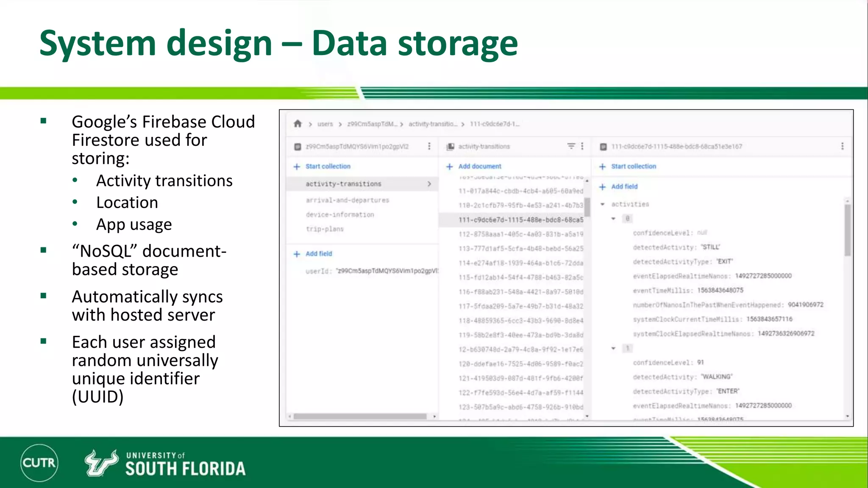The height and width of the screenshot is (488, 868).
Task: Open document 120-ddefae16-7525-4d06
Action: point(521,364)
